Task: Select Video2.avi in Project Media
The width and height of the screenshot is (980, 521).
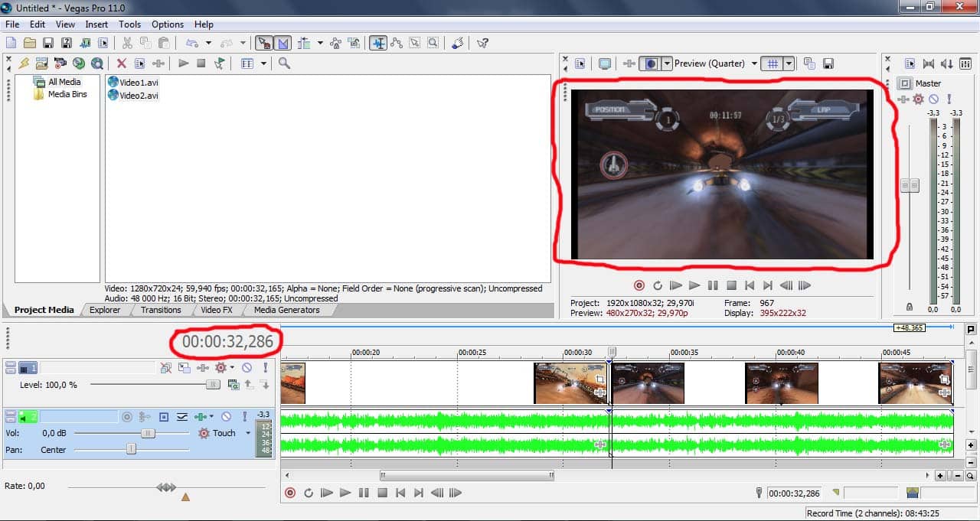Action: [x=139, y=95]
